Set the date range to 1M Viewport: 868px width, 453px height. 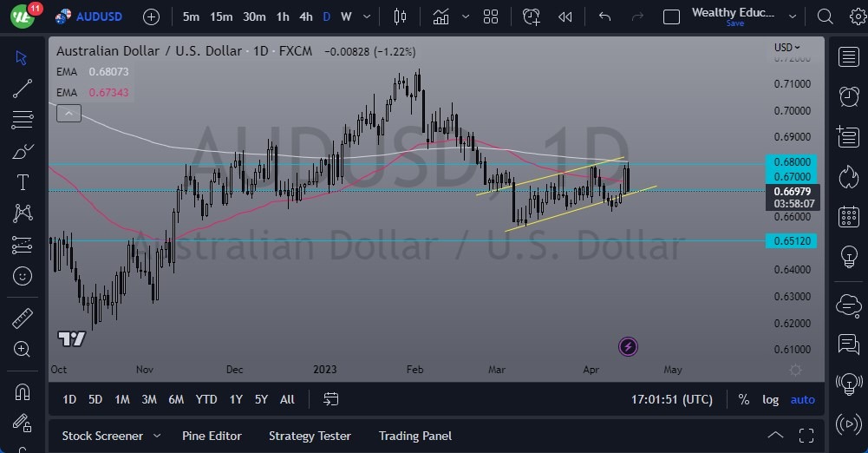click(x=121, y=399)
